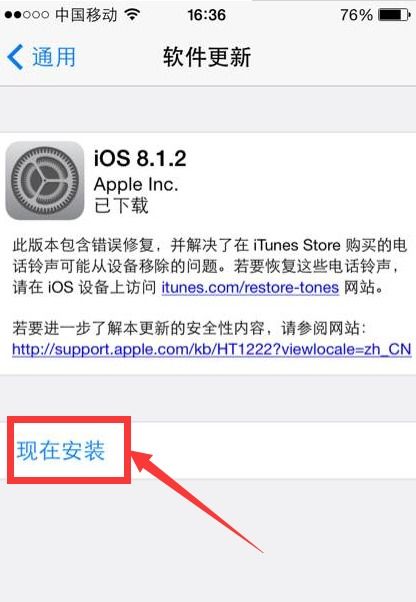Viewport: 416px width, 602px height.
Task: Tap 现在安装 to install now
Action: coord(61,450)
